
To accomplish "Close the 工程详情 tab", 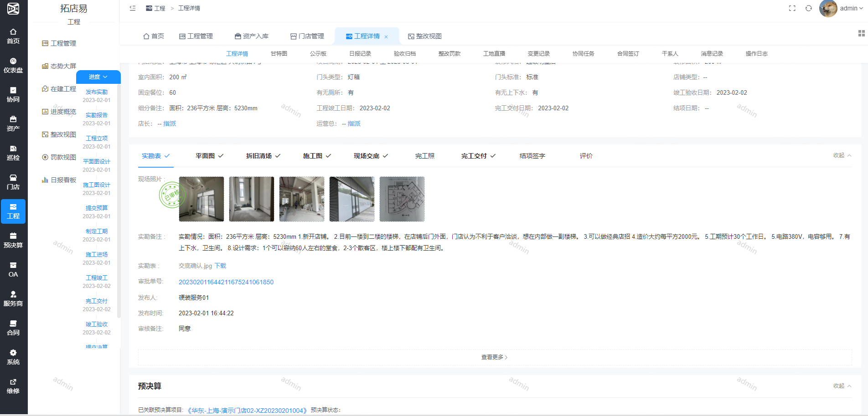I will (386, 37).
